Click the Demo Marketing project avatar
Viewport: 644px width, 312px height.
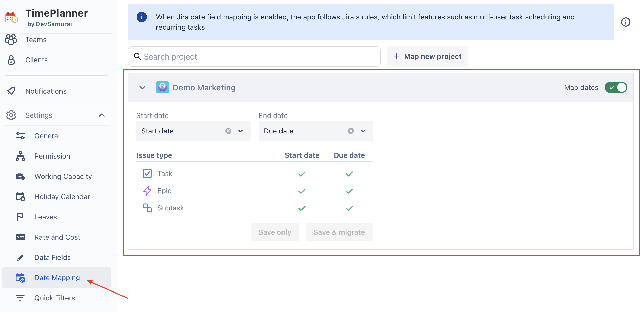162,87
